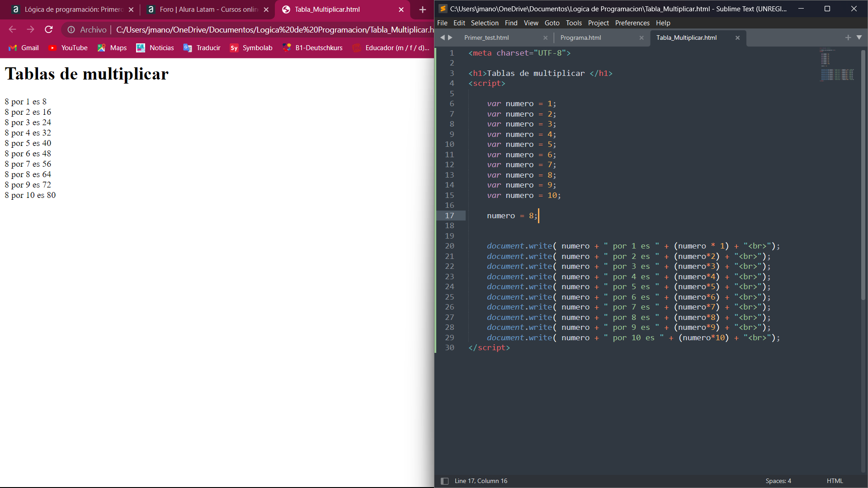Click line number 17 in gutter
This screenshot has height=488, width=868.
coord(449,216)
